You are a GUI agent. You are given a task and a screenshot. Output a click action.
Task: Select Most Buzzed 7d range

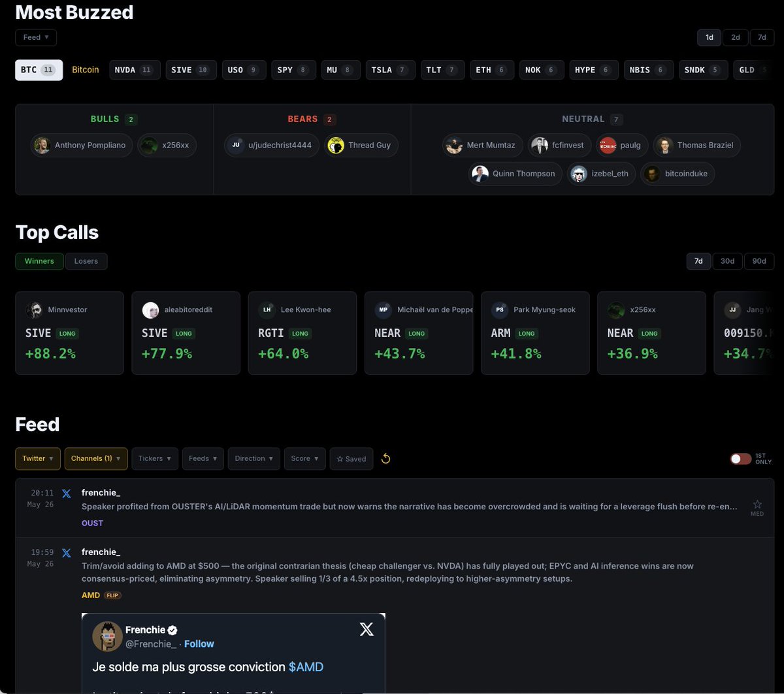click(x=762, y=37)
